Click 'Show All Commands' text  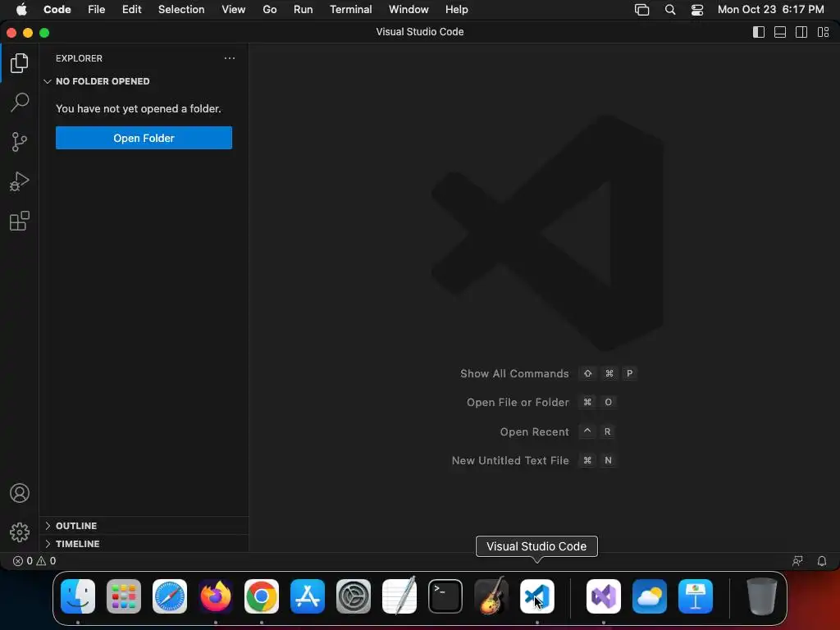click(x=514, y=373)
